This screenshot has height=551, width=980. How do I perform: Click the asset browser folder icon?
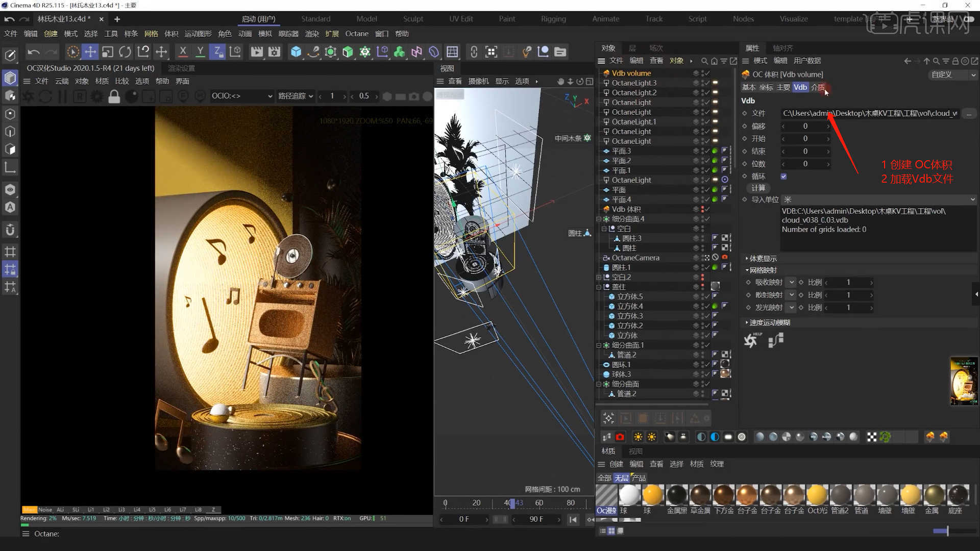(560, 52)
